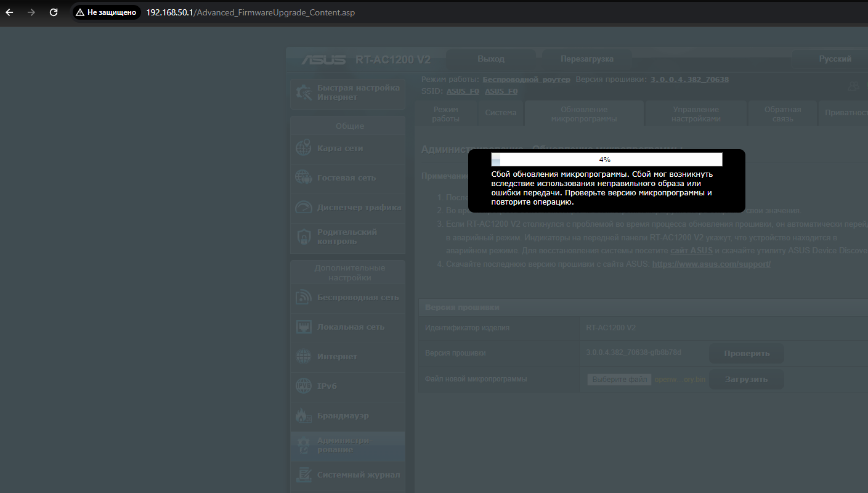Click the Перезагрузка button
Screen dimensions: 868x493
(x=587, y=59)
